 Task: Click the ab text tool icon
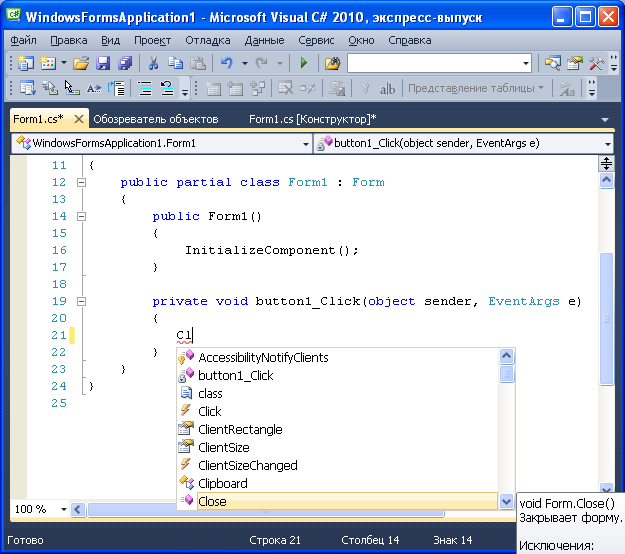click(x=387, y=88)
